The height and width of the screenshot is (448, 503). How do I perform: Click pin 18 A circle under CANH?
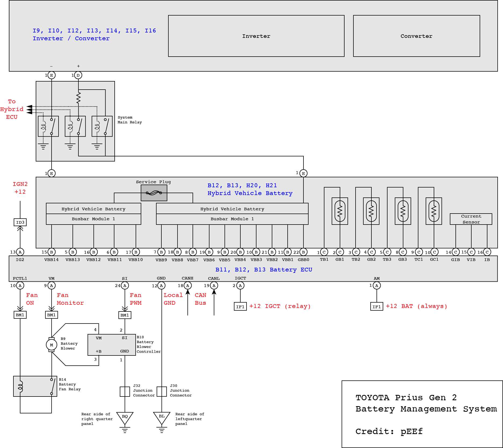click(188, 286)
